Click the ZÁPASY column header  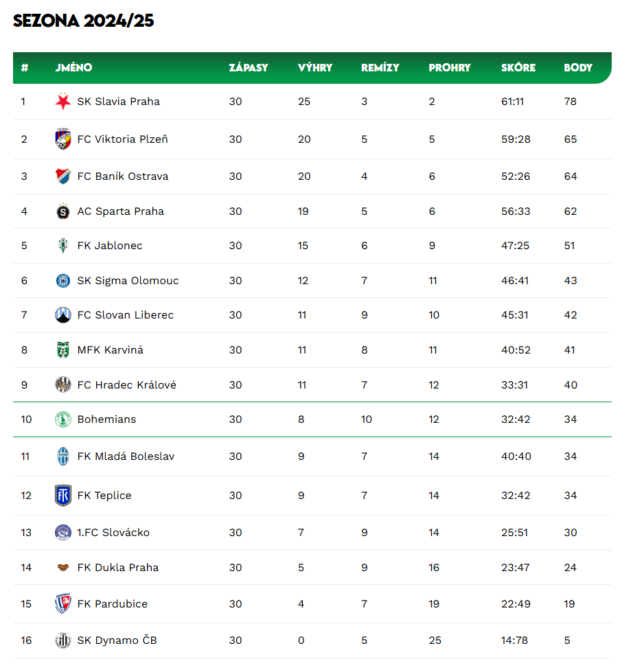pyautogui.click(x=249, y=68)
